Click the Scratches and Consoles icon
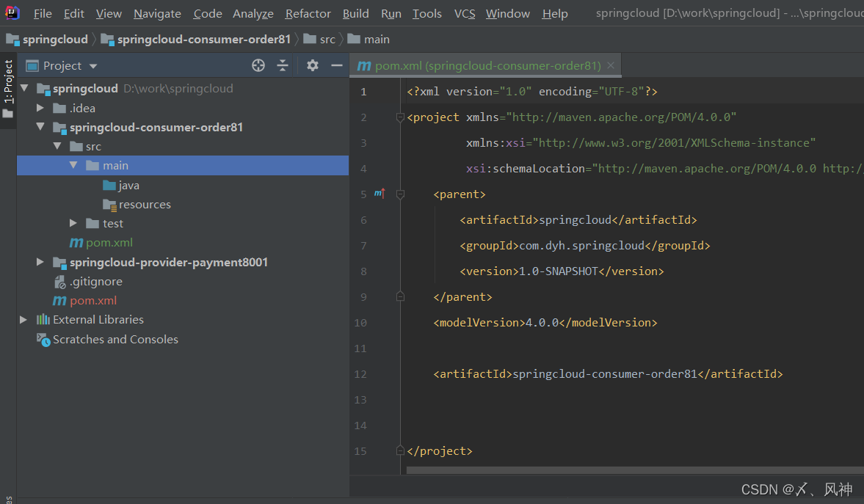This screenshot has height=504, width=864. [43, 340]
